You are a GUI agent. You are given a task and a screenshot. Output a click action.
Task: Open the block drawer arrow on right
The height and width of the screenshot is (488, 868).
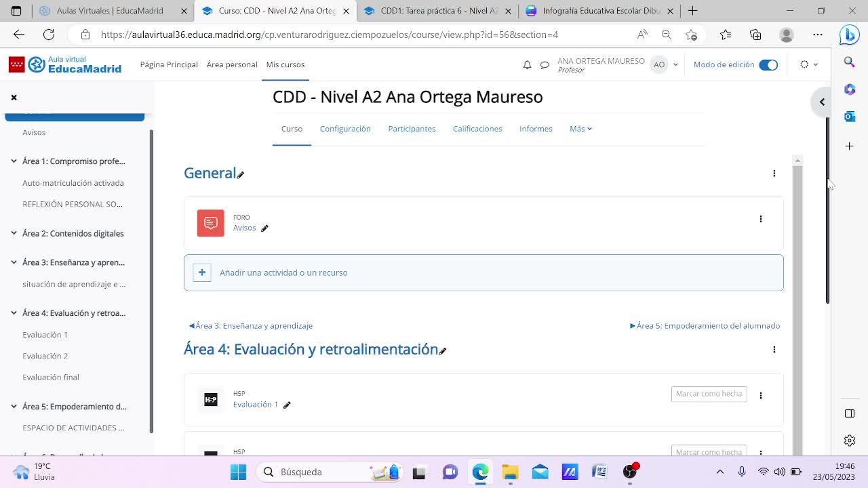tap(821, 102)
